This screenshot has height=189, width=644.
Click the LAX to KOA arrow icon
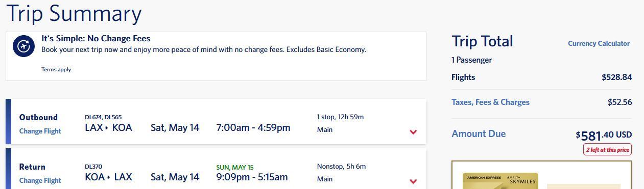pyautogui.click(x=107, y=128)
